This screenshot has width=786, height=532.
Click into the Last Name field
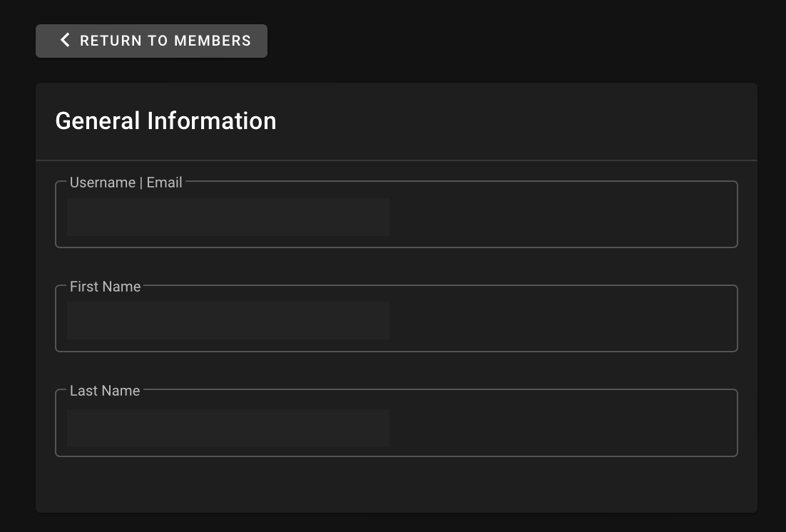396,423
